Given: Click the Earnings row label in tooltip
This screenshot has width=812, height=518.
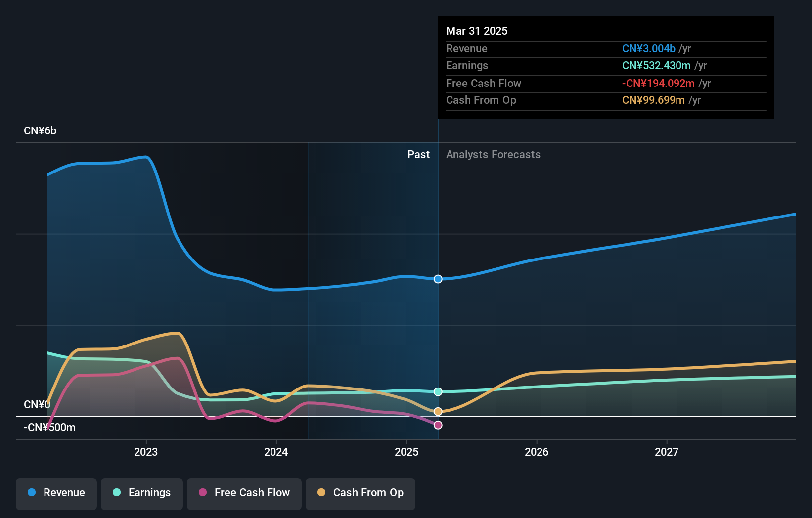Looking at the screenshot, I should tap(467, 66).
